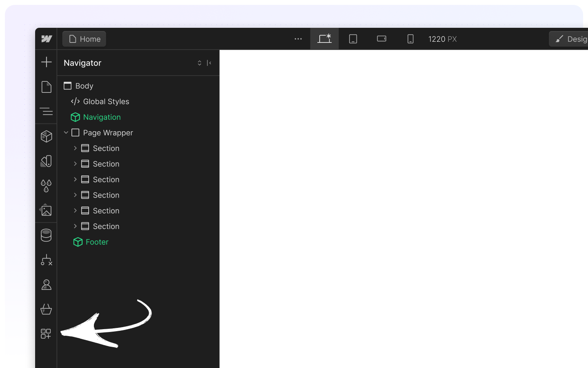Open the Navigator panel icon in the sidebar
This screenshot has width=588, height=368.
pyautogui.click(x=47, y=111)
